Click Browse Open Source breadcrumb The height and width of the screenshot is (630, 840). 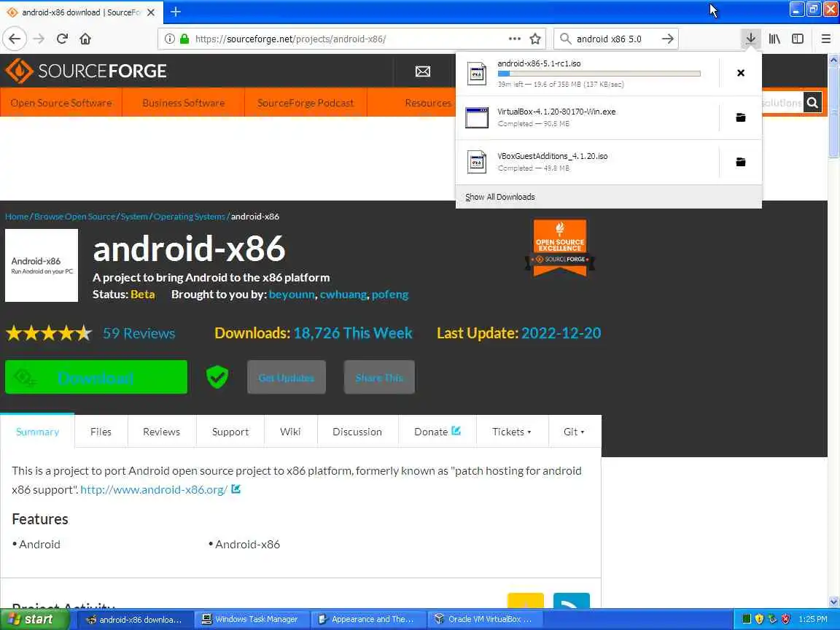[74, 217]
